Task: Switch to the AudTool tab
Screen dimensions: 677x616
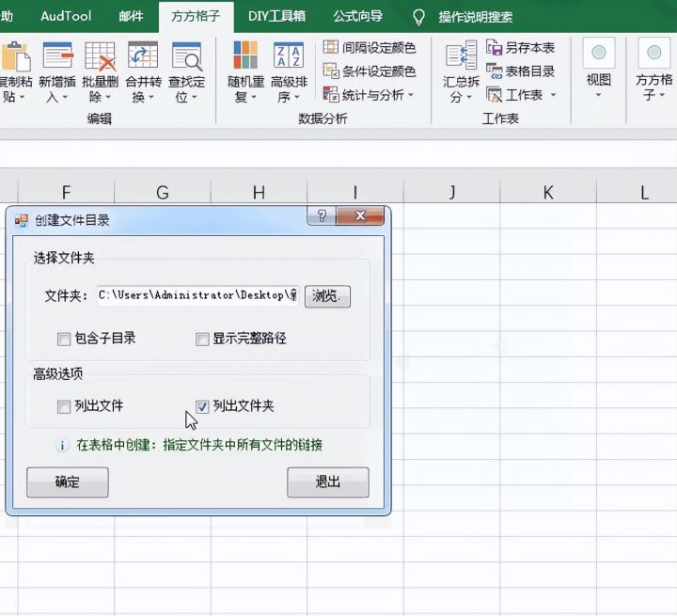Action: coord(66,16)
